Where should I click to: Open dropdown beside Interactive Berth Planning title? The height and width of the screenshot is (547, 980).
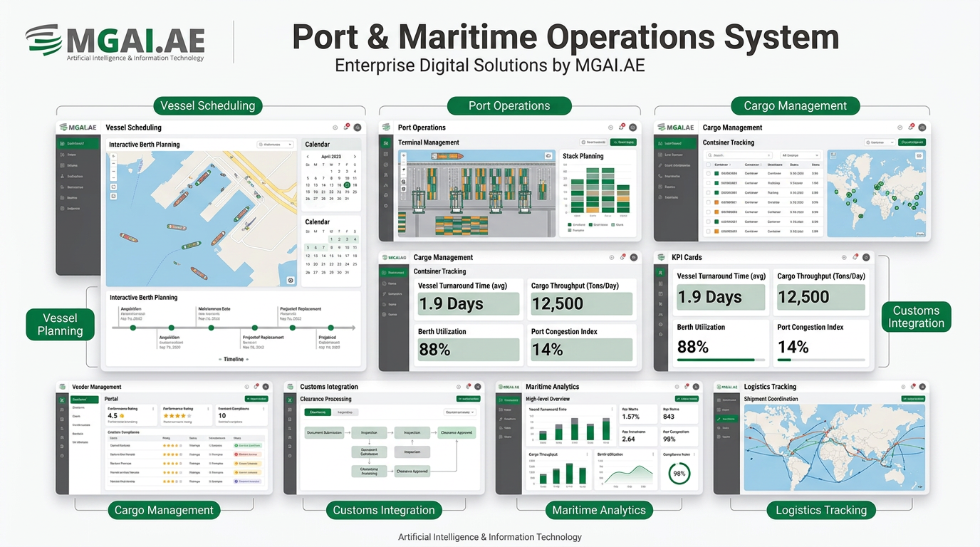coord(276,145)
